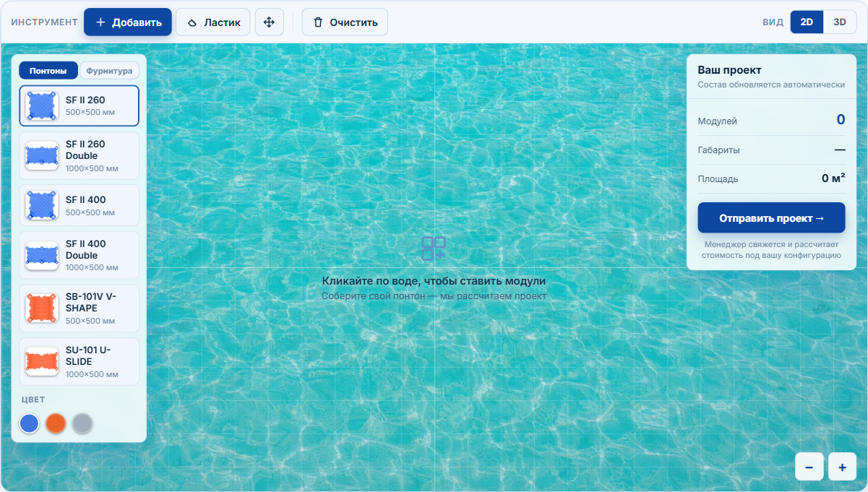868x492 pixels.
Task: Pick the gray color swatch
Action: 82,423
